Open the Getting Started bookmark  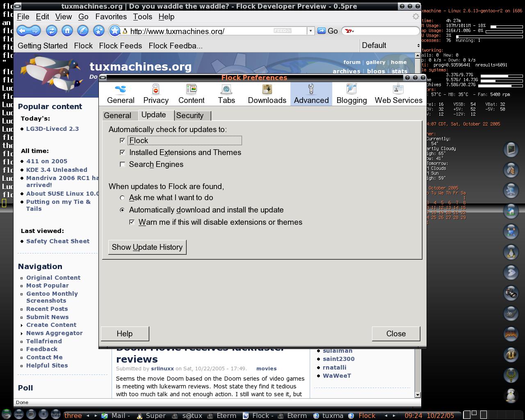pyautogui.click(x=43, y=46)
